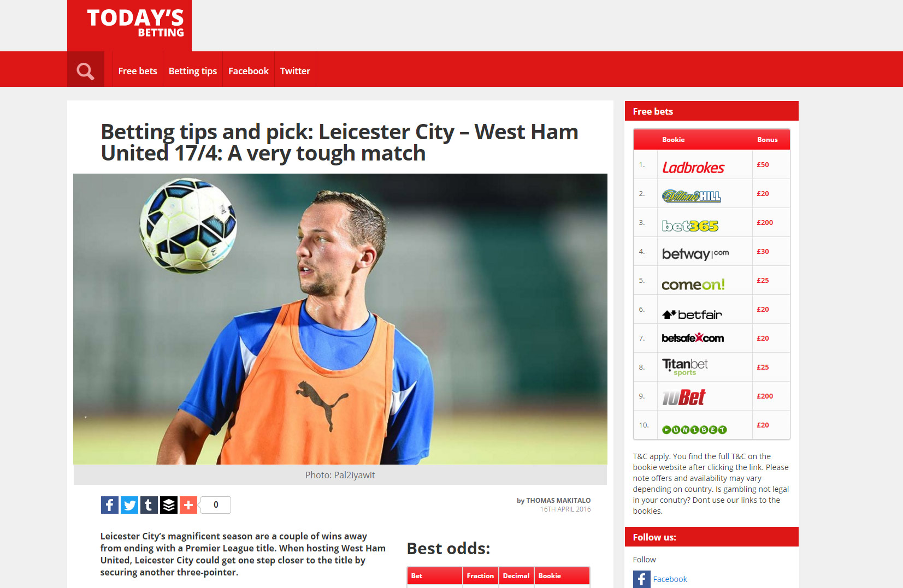Open the bet365 bookie offer
The height and width of the screenshot is (588, 903).
690,225
